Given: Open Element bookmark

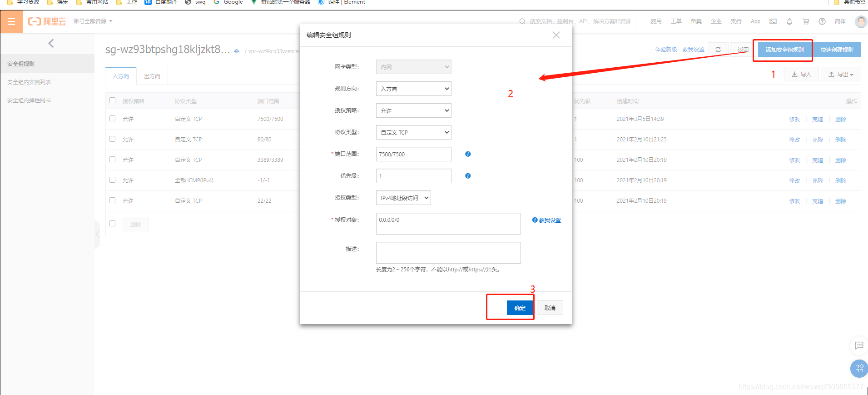Looking at the screenshot, I should [x=342, y=2].
